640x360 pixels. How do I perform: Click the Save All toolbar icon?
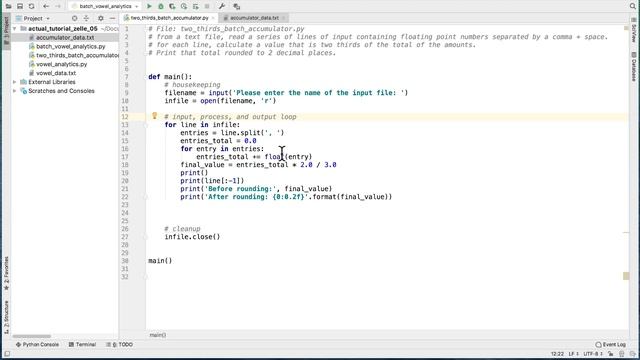(x=20, y=6)
